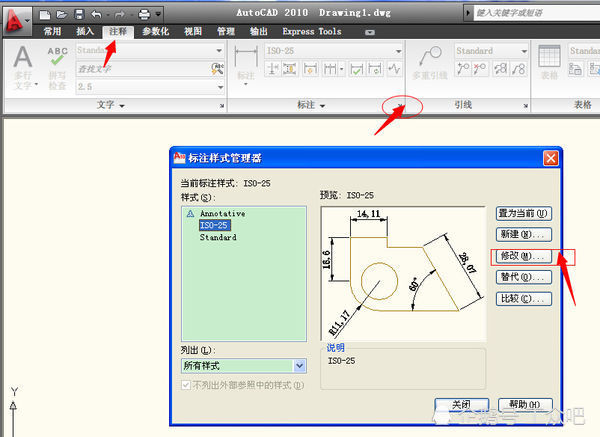Switch to the 插入 ribbon tab
Screen dimensions: 600x437
tap(85, 31)
